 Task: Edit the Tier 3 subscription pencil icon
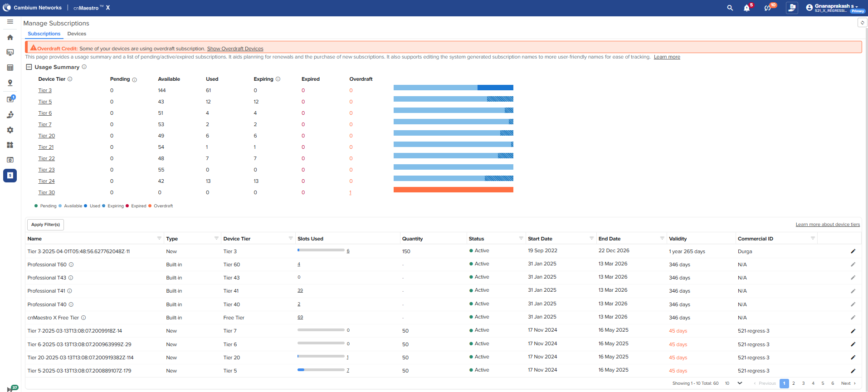tap(853, 251)
